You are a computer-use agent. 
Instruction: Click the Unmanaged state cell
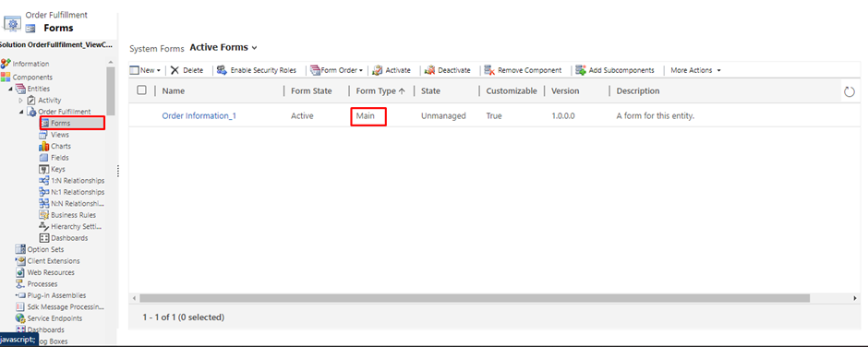(x=443, y=116)
